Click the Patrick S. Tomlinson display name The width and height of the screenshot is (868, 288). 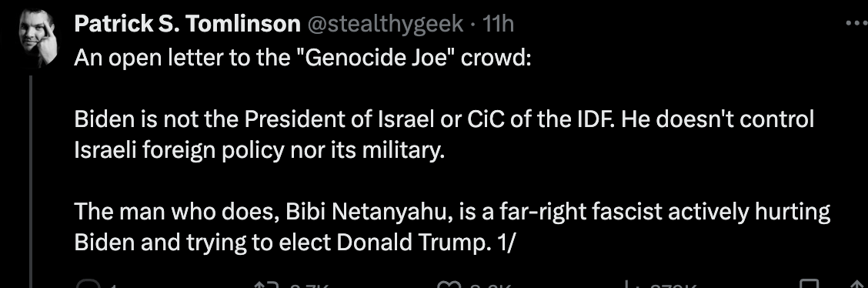pyautogui.click(x=187, y=24)
